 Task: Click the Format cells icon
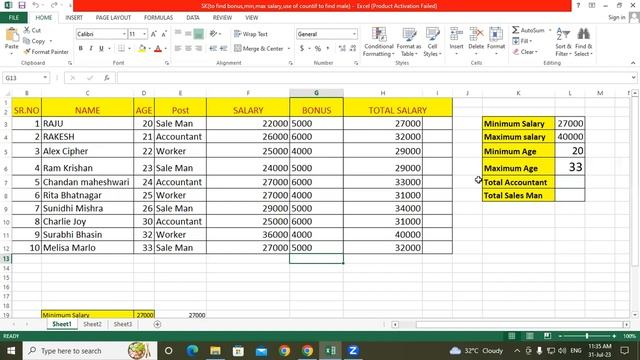pos(496,34)
